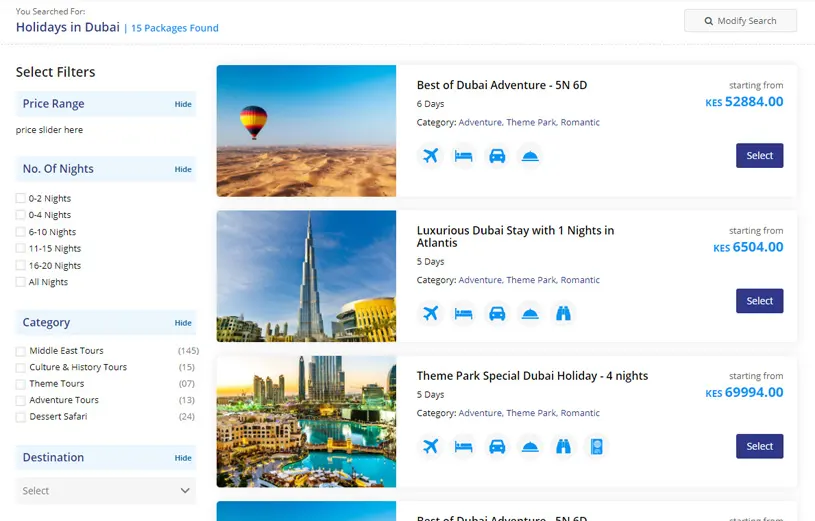Select the Theme Park Special Dubai package
815x521 pixels.
[x=759, y=446]
